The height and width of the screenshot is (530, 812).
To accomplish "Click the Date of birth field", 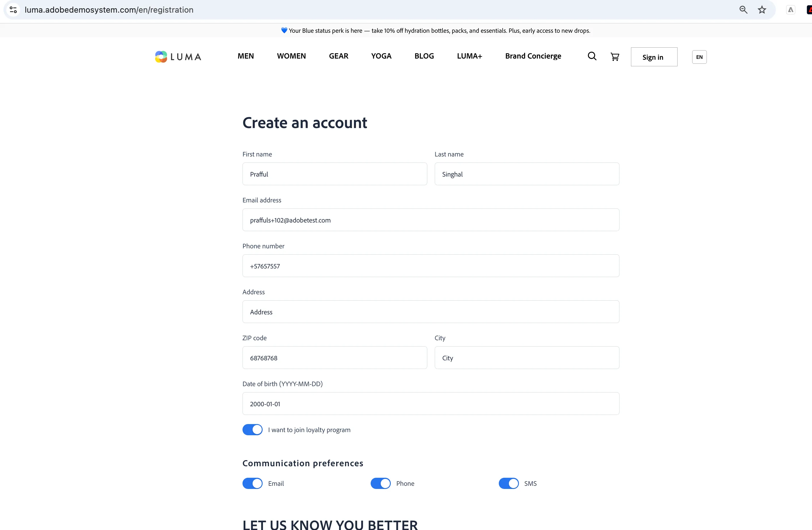I will click(x=430, y=404).
